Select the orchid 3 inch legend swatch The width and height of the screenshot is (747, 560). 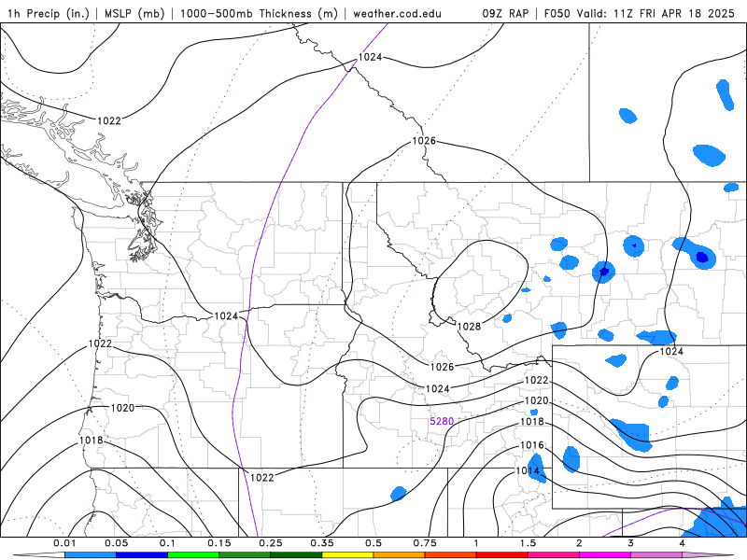click(x=656, y=555)
